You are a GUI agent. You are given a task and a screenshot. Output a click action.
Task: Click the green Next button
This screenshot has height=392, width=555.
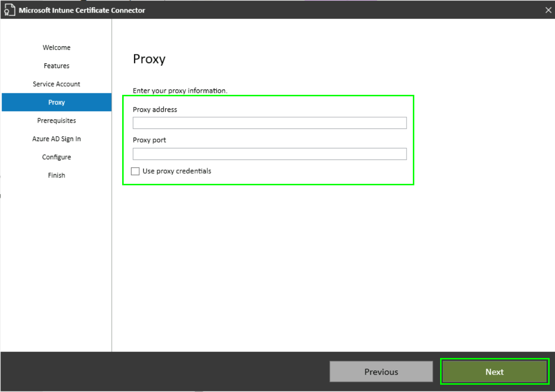coord(494,372)
